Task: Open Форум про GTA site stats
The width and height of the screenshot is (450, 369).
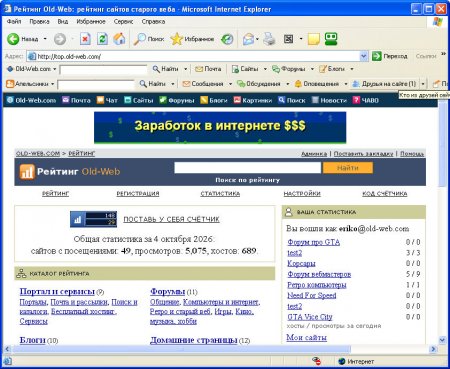Action: tap(314, 242)
